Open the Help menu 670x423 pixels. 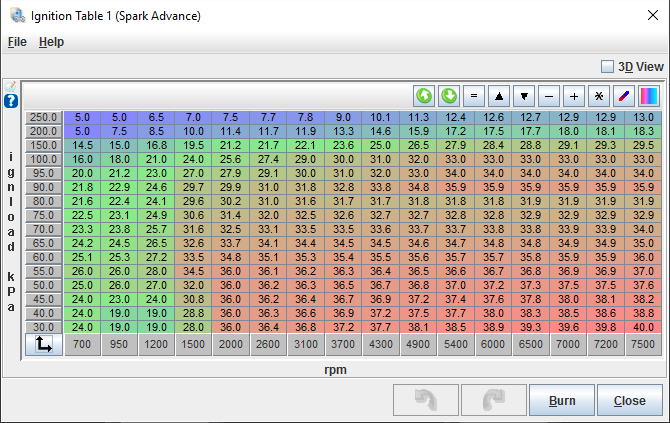click(x=51, y=42)
